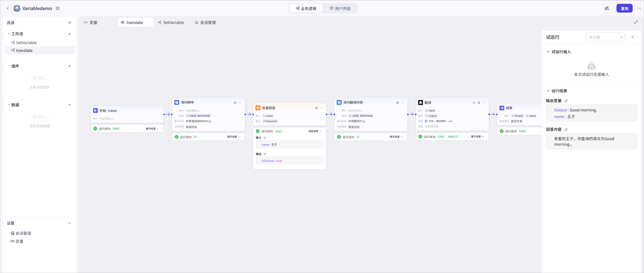Click the 豆包·通用模型·Lite model label
This screenshot has width=644, height=273.
pos(439,121)
